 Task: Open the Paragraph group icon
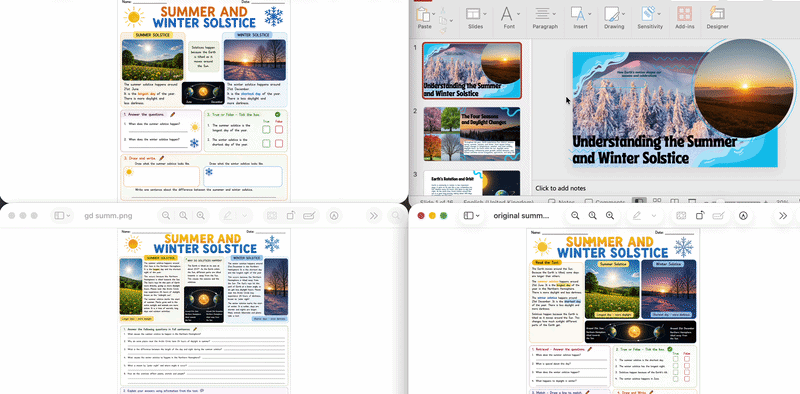(542, 14)
